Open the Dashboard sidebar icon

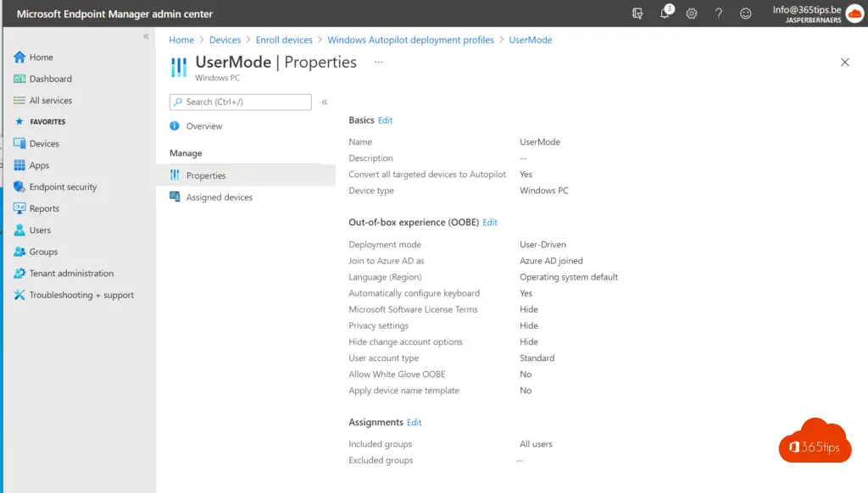19,79
